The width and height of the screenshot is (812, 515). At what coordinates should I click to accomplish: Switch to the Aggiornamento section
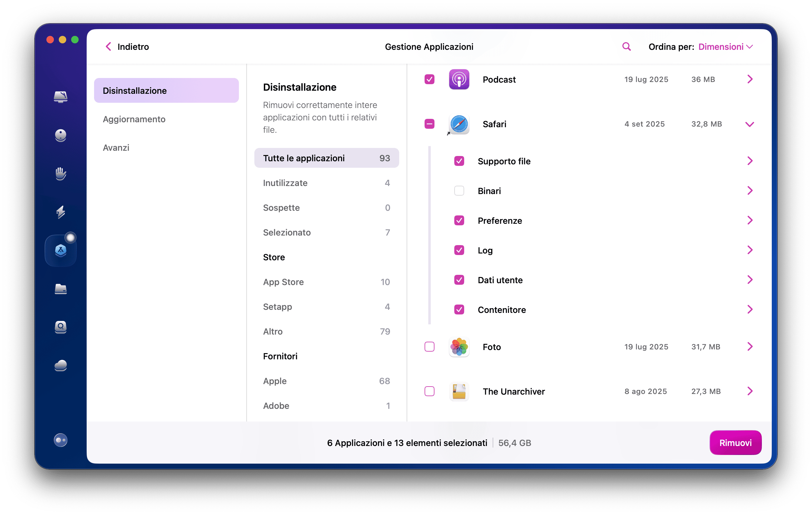point(134,119)
